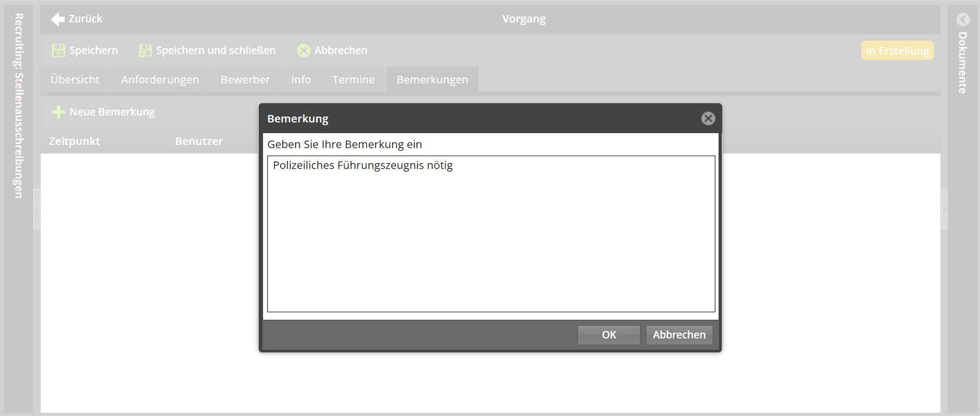Click the Zurück back arrow icon
The width and height of the screenshot is (980, 416).
pos(58,19)
